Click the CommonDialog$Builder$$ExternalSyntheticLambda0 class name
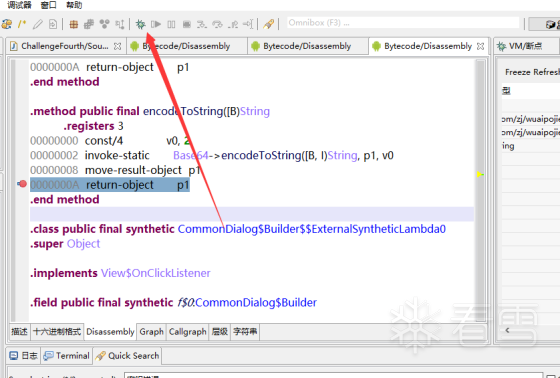Viewport: 560px width, 378px height. click(x=312, y=229)
